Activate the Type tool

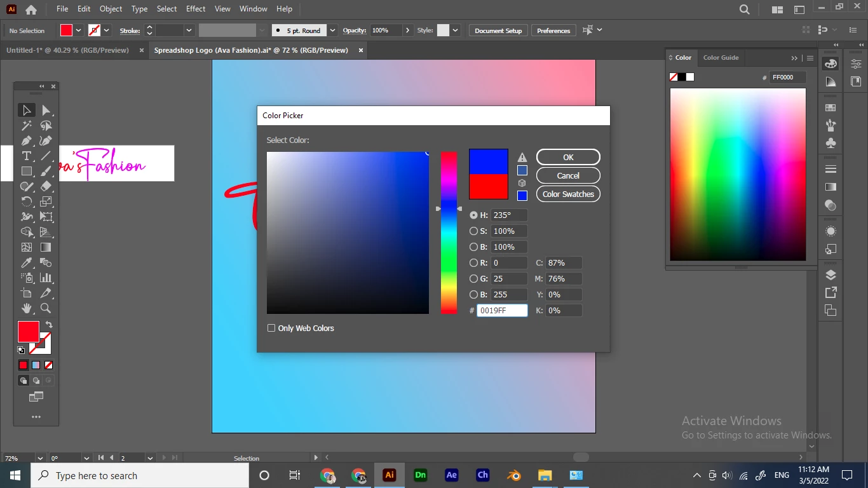coord(27,156)
